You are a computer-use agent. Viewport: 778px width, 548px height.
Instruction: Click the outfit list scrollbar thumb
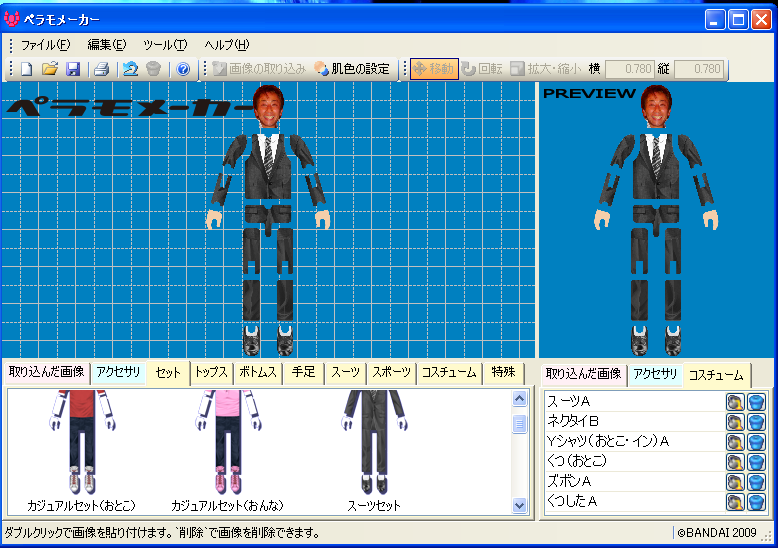tap(519, 424)
